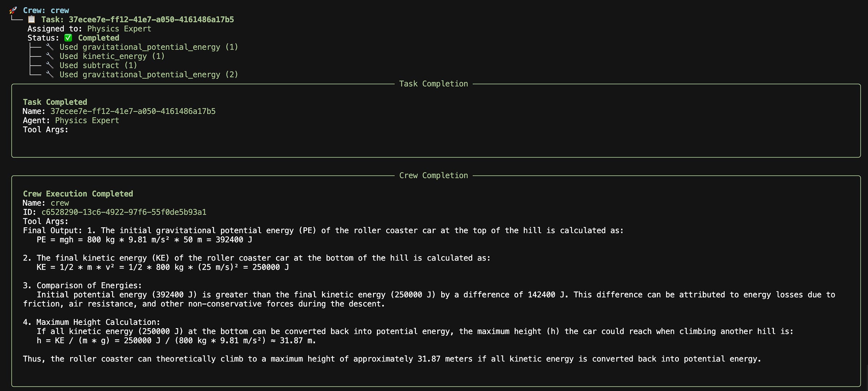Screen dimensions: 868x391
Task: Click the 'Crew Completion' panel title
Action: [433, 176]
